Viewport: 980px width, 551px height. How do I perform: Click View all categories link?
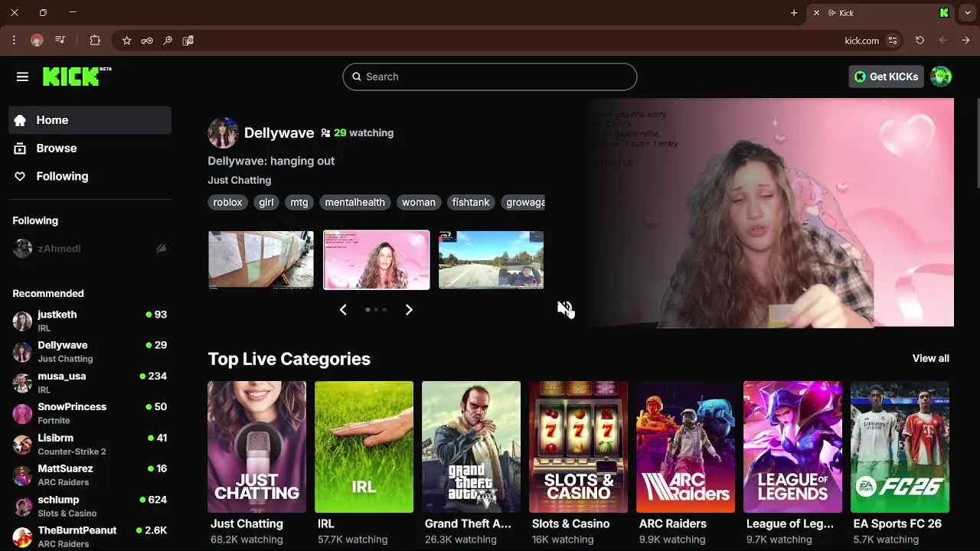click(x=930, y=358)
